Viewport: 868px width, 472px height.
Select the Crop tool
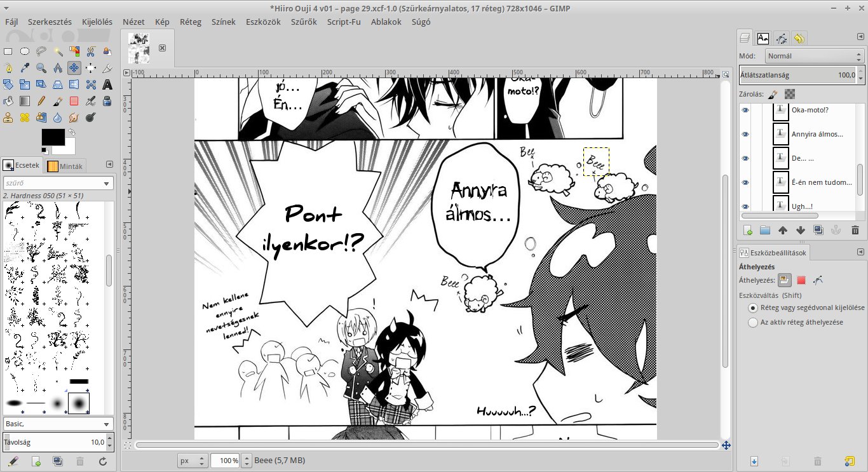tap(107, 68)
